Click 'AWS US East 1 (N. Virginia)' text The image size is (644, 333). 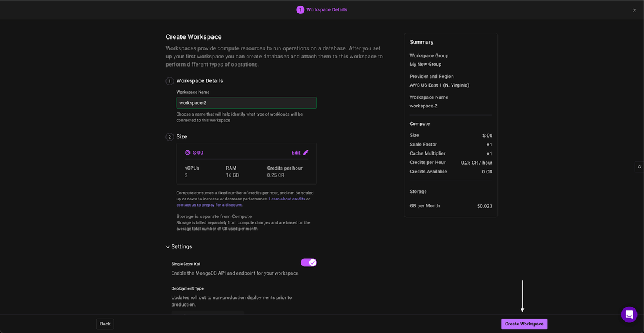tap(439, 85)
